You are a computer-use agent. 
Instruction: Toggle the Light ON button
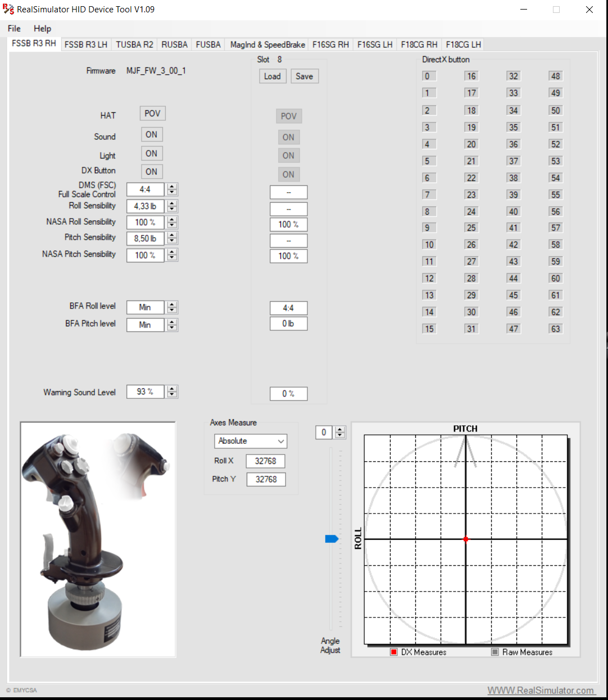pos(152,153)
